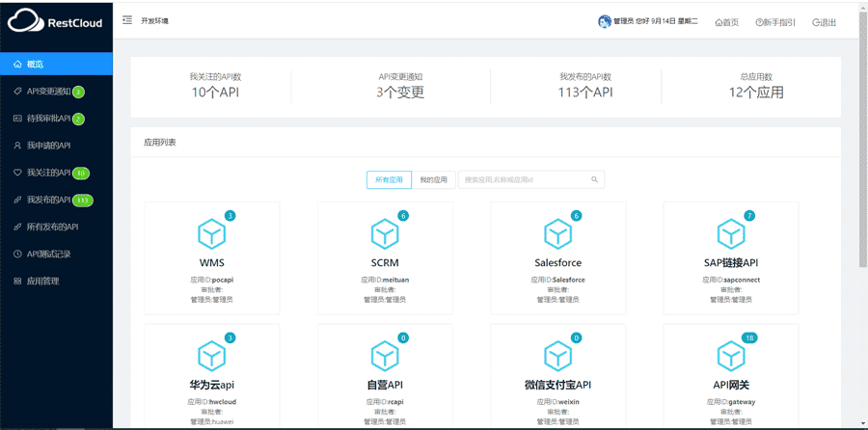Open 我发布的API menu item
868x430 pixels.
point(57,200)
